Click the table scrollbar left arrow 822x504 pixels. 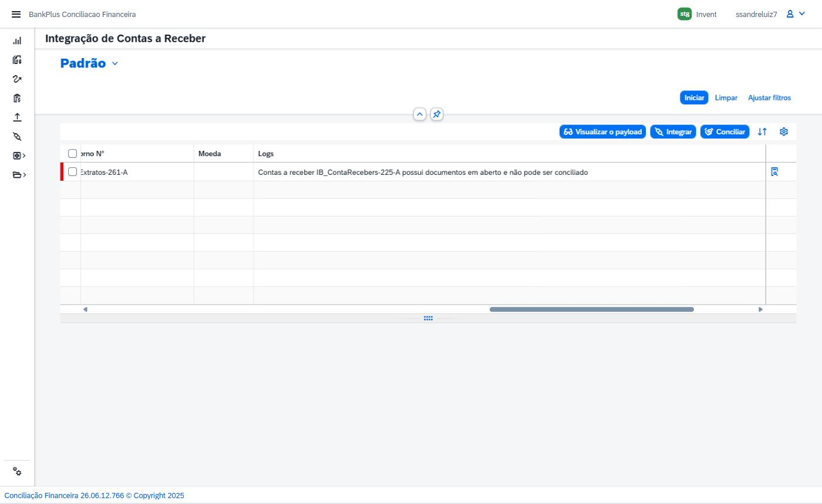click(x=85, y=309)
